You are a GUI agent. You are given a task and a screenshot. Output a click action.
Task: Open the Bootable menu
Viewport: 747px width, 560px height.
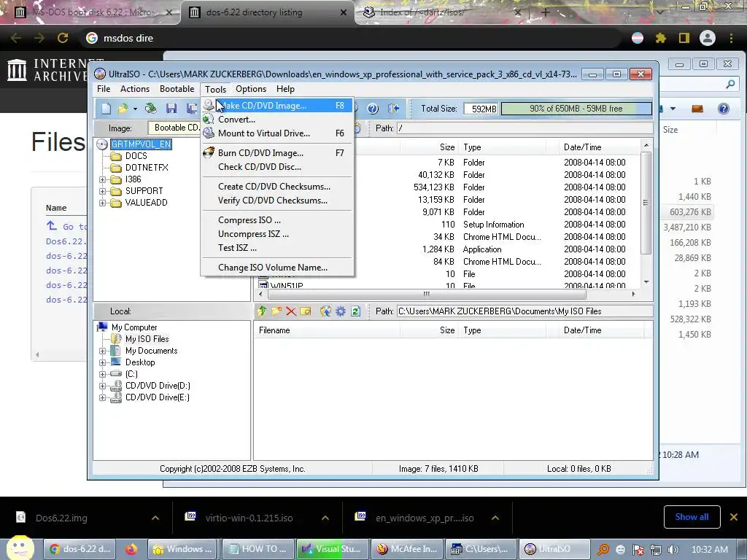pos(177,89)
